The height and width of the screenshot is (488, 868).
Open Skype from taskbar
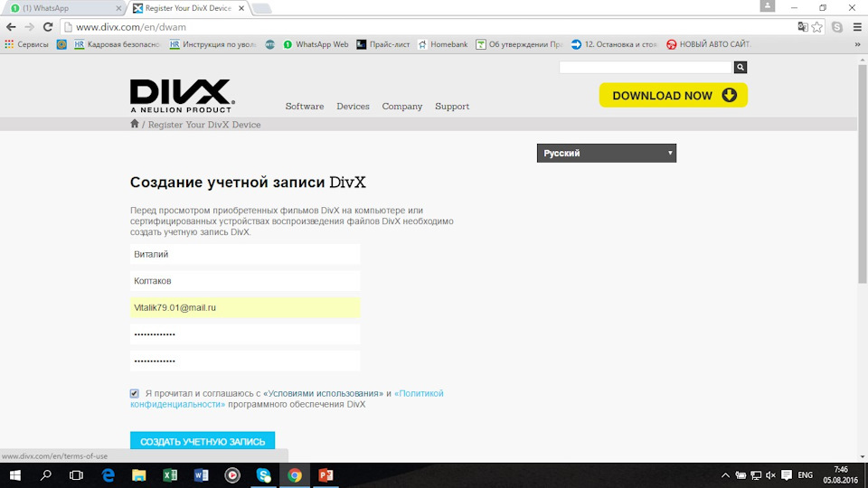pyautogui.click(x=263, y=475)
